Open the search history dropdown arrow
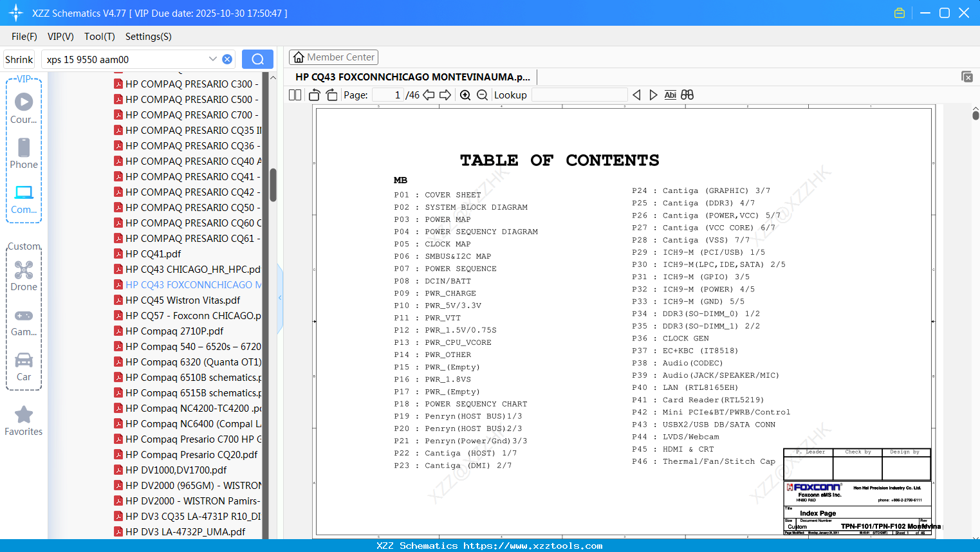This screenshot has width=980, height=552. click(x=213, y=59)
